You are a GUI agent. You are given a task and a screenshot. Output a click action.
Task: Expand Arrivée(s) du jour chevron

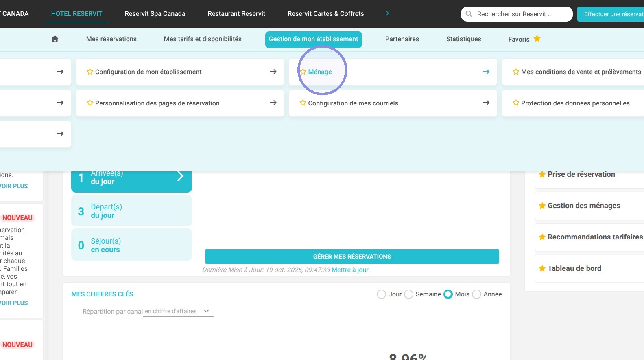[x=180, y=176]
